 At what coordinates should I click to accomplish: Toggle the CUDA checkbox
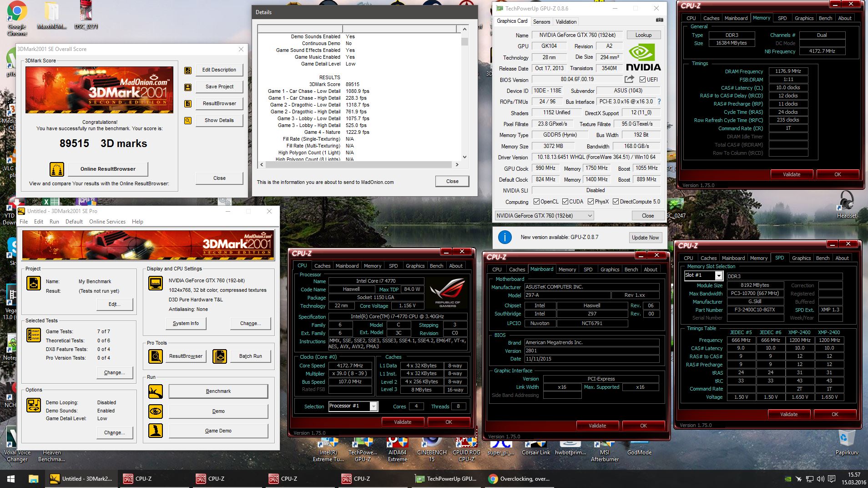click(565, 202)
